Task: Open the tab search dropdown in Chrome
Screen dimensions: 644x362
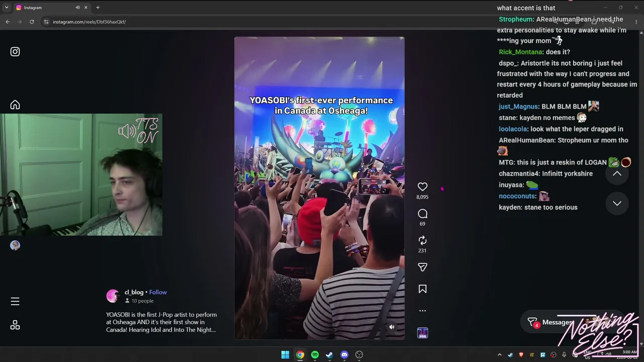Action: pos(7,8)
